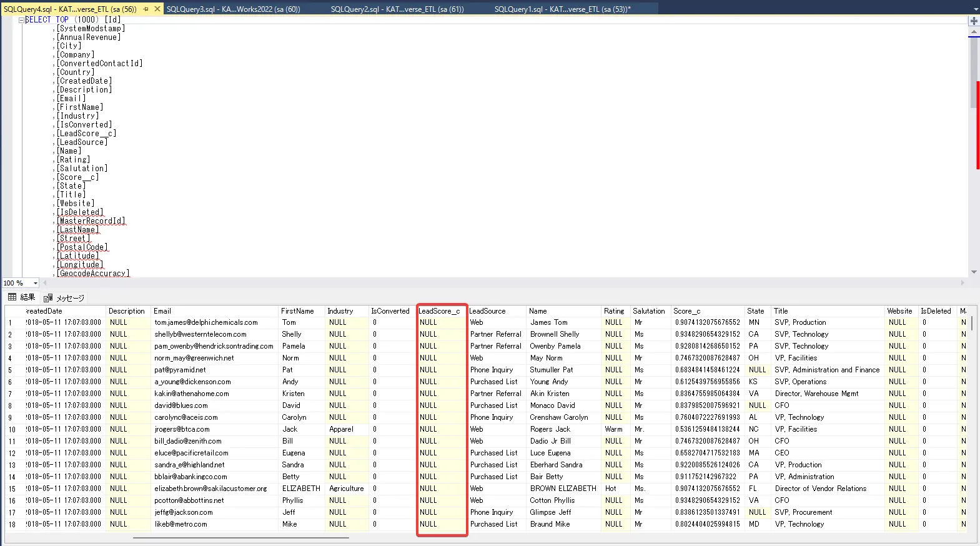Select the IsDeleted column header
Viewport: 980px width, 546px height.
938,311
